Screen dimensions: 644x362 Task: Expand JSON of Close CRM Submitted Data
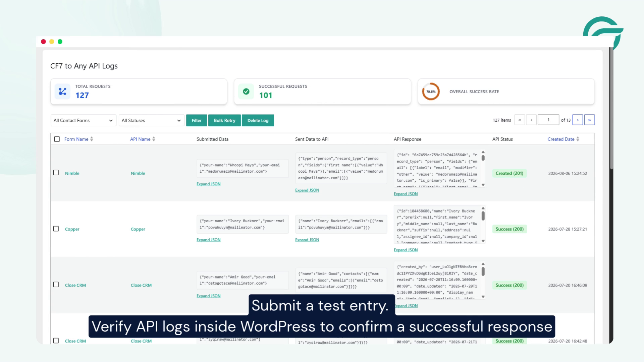[x=208, y=296]
